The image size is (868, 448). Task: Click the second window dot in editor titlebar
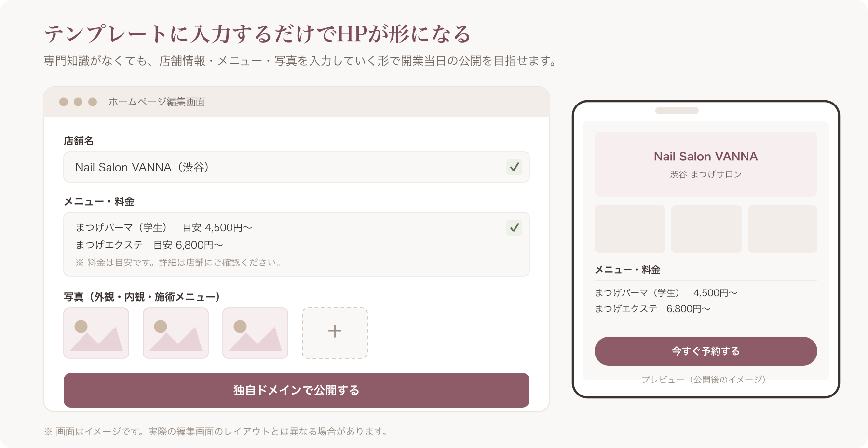(x=78, y=102)
